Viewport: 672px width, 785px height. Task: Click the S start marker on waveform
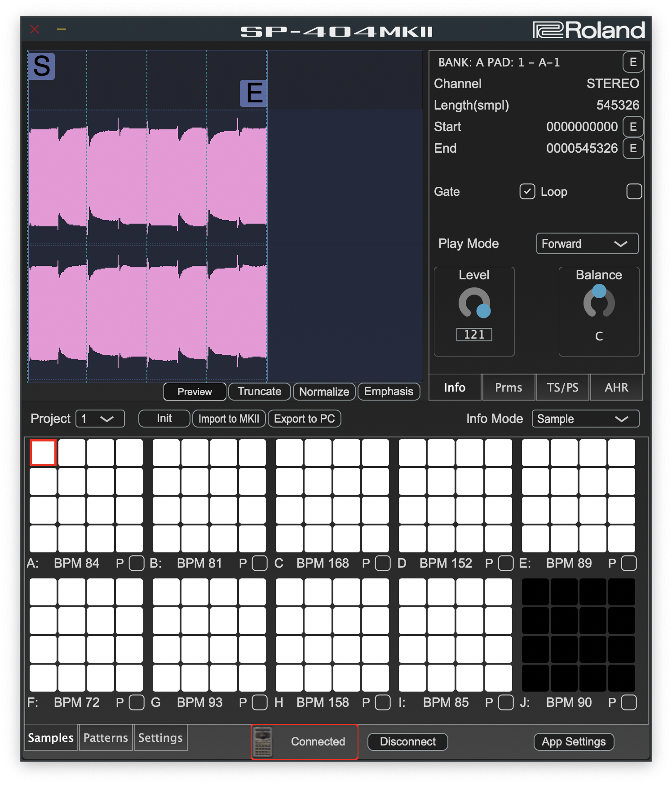click(x=41, y=66)
